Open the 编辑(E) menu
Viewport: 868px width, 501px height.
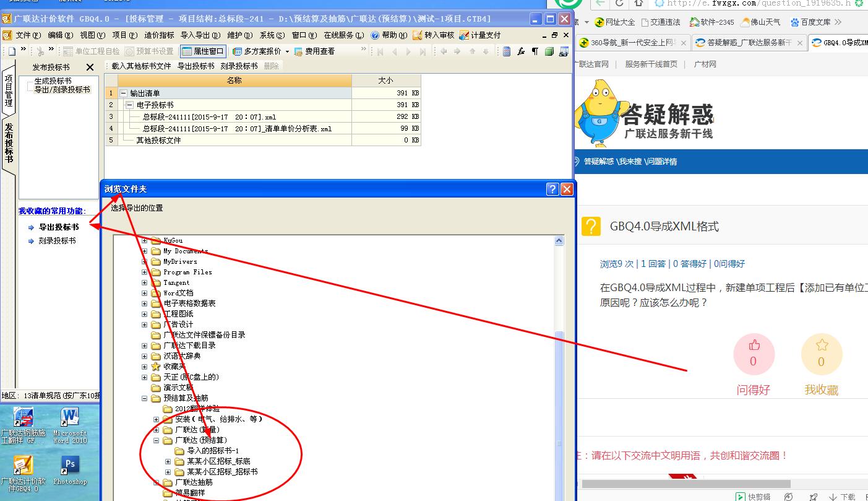point(60,35)
